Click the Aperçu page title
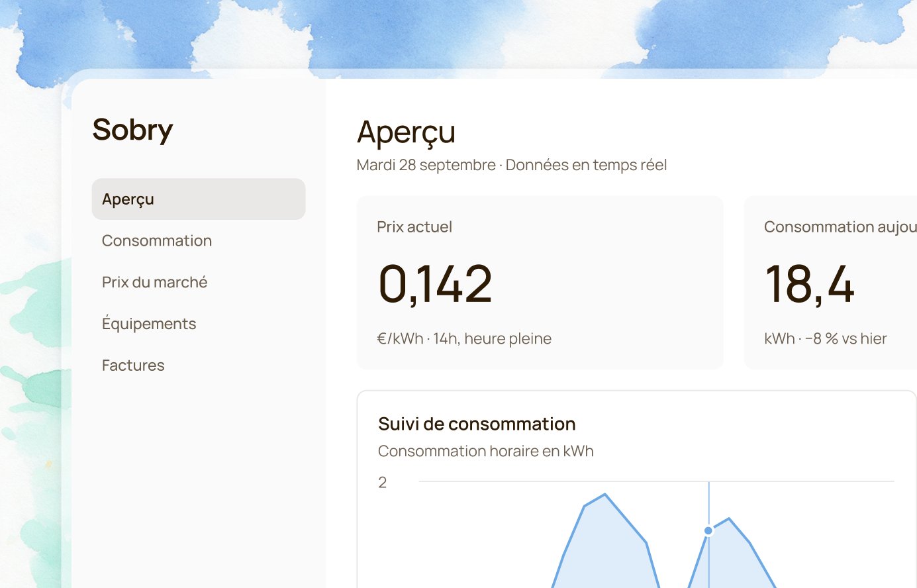Screen dimensions: 917x588 point(406,132)
